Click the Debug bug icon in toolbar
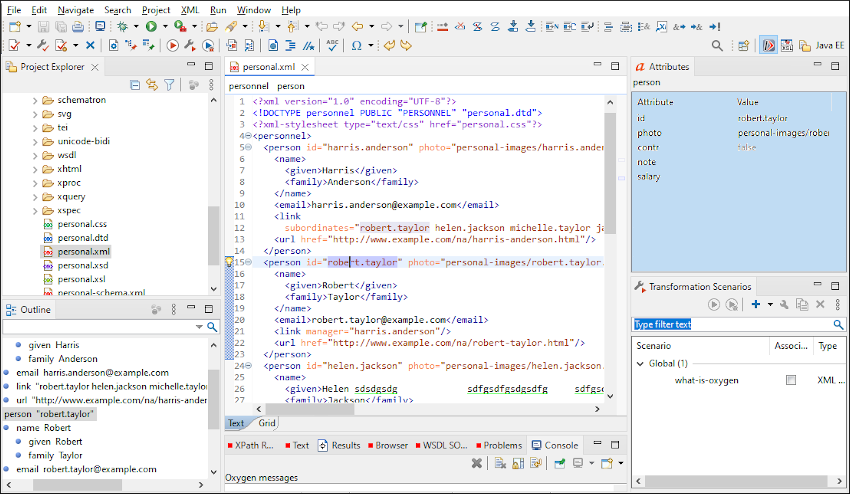The image size is (850, 494). tap(122, 26)
